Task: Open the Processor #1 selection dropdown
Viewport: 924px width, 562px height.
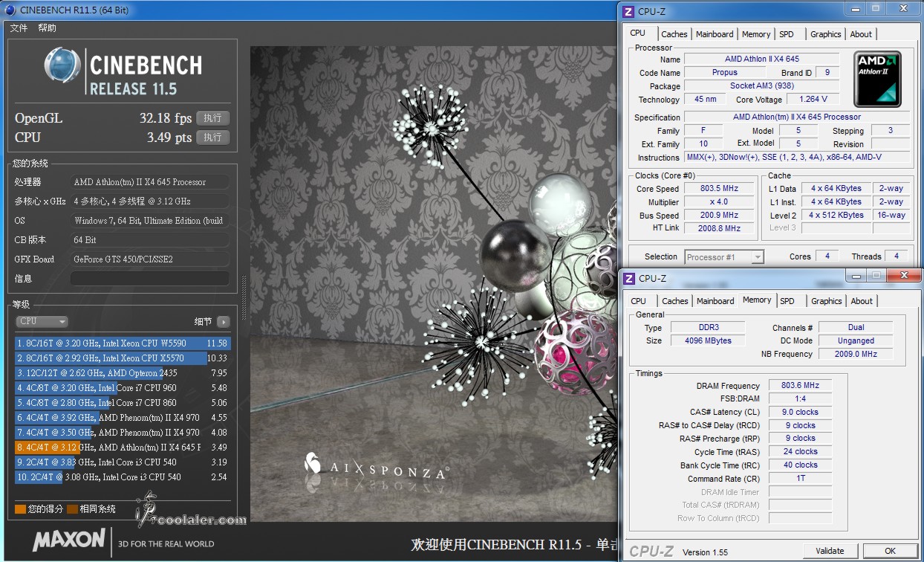Action: click(x=724, y=257)
